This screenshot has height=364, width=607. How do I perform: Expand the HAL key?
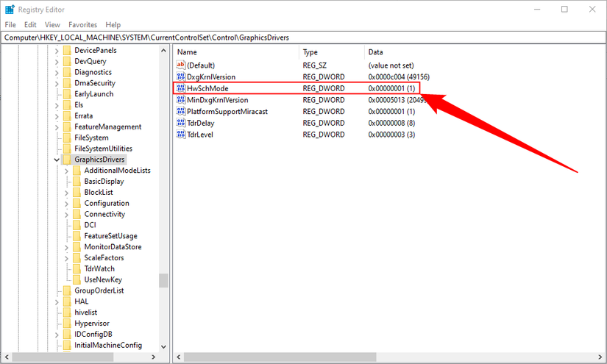(x=57, y=301)
